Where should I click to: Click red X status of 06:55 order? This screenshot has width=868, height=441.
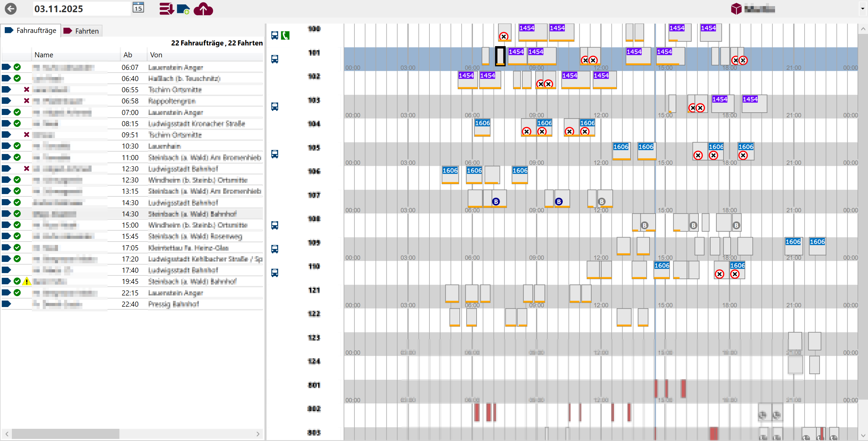coord(26,90)
